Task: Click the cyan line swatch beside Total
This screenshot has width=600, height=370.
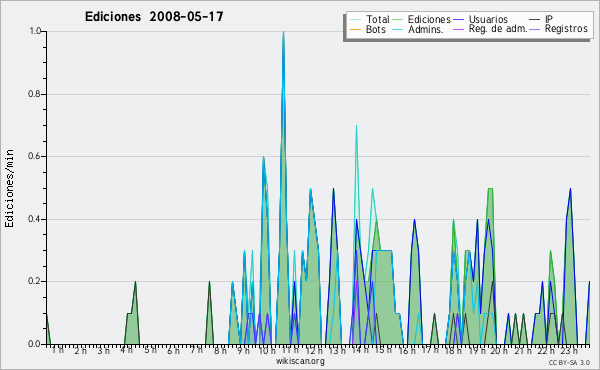Action: 355,20
